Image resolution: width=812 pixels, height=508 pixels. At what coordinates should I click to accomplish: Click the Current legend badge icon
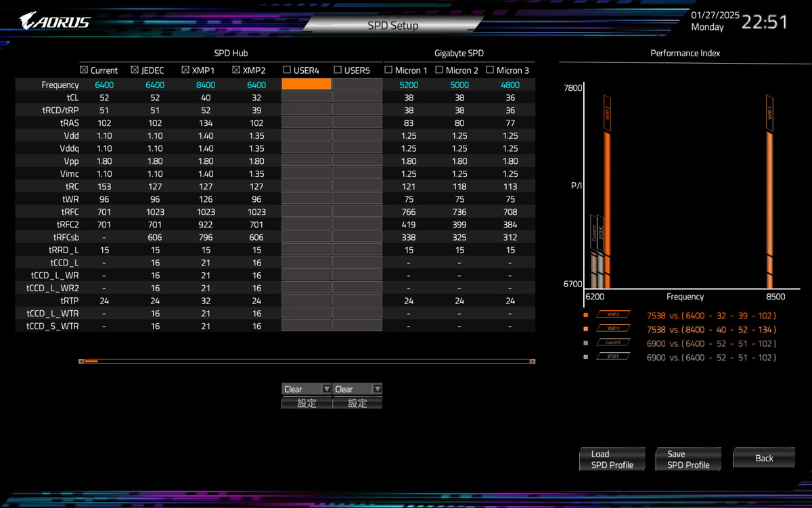[613, 343]
